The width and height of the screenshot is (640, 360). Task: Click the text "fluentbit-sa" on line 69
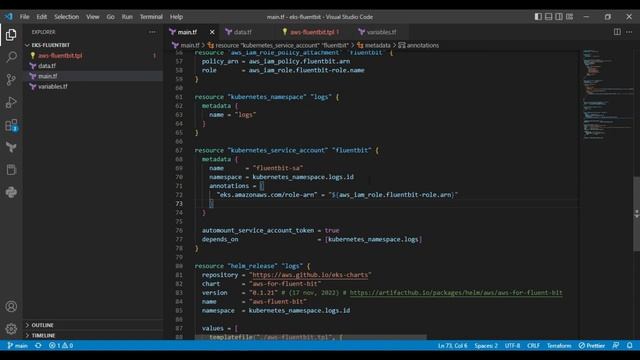tap(278, 168)
